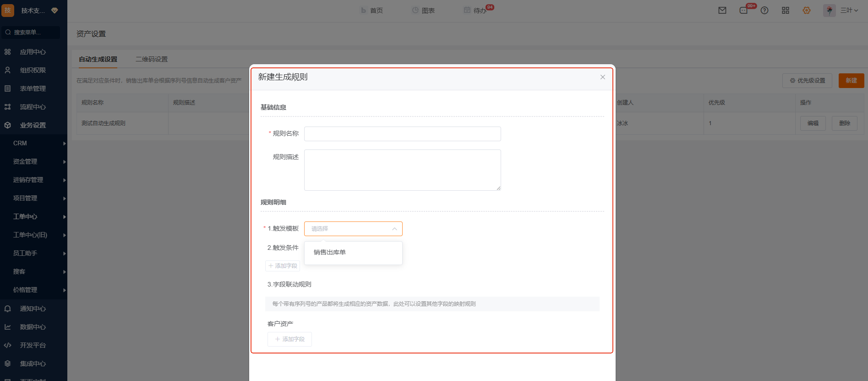Click the 搜索菜单 search box
This screenshot has height=381, width=868.
tap(31, 33)
